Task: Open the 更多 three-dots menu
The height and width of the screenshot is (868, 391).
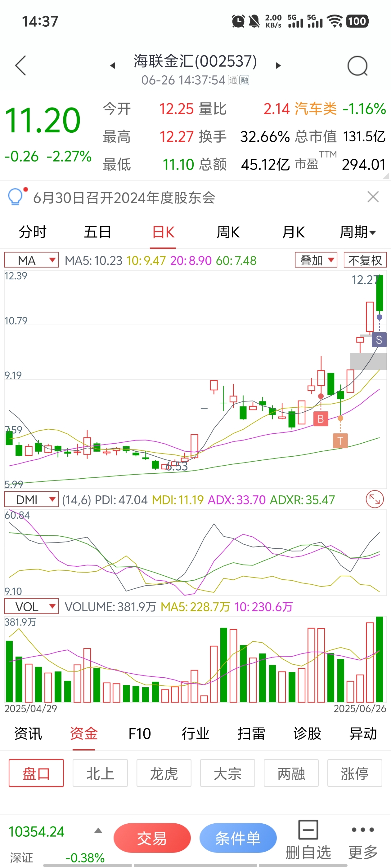Action: tap(363, 839)
